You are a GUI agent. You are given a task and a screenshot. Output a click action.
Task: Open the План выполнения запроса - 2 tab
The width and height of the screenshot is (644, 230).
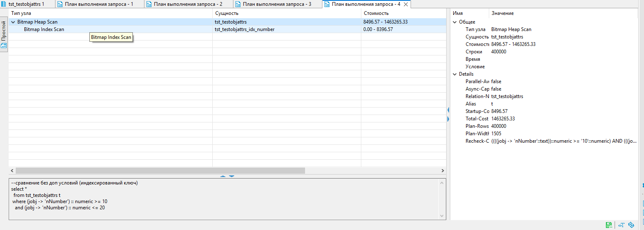[x=188, y=4]
